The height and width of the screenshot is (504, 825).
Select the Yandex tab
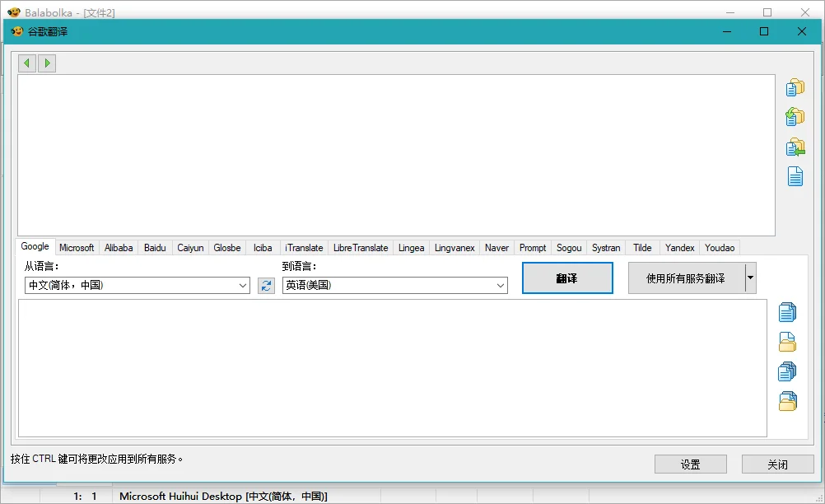point(679,248)
